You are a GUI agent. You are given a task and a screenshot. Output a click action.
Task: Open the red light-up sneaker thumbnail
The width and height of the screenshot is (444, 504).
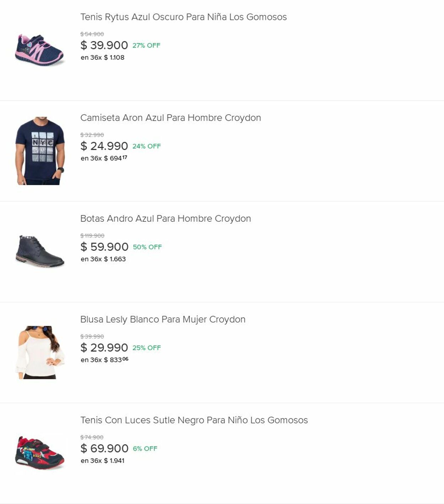coord(40,453)
